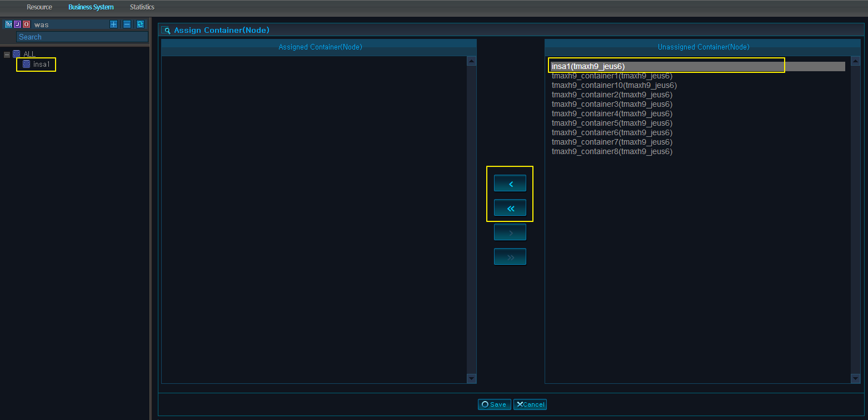The height and width of the screenshot is (420, 868).
Task: Click Unassigned list scrollbar up arrow
Action: [x=856, y=61]
